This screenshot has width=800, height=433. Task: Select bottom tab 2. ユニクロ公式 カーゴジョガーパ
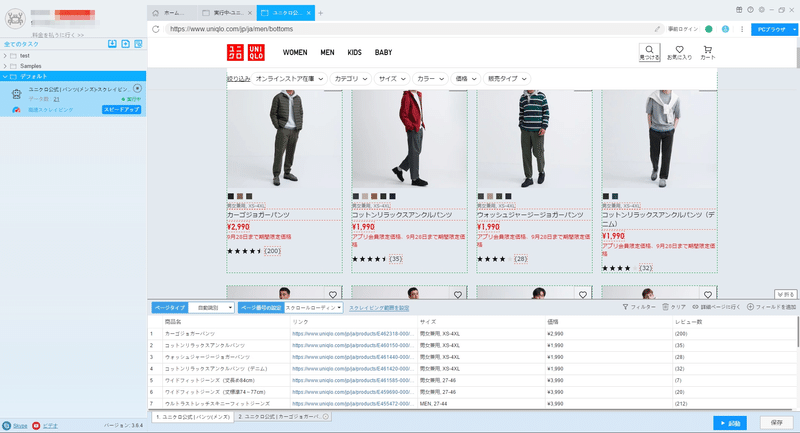283,417
